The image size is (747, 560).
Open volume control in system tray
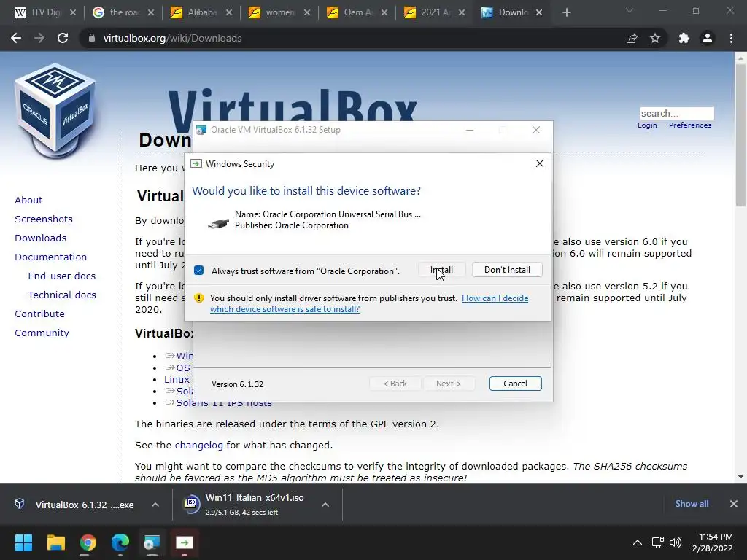click(676, 542)
